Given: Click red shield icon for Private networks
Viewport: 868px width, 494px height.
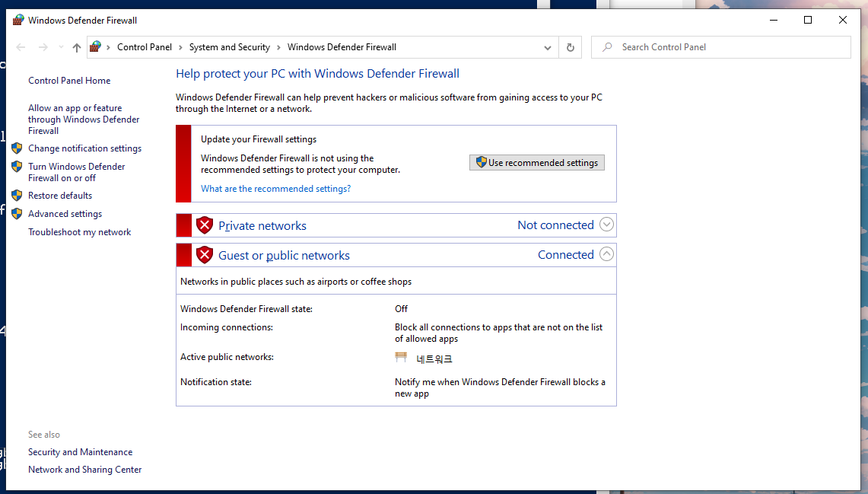Looking at the screenshot, I should (205, 225).
